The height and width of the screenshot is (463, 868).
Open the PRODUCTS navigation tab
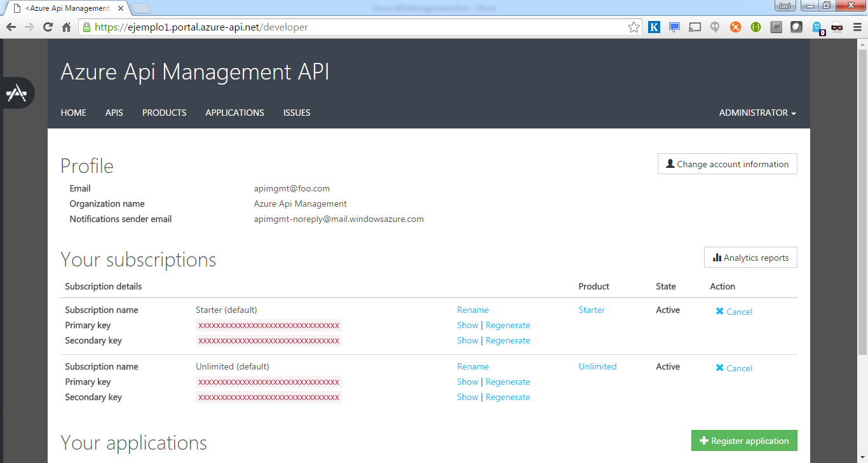point(164,113)
